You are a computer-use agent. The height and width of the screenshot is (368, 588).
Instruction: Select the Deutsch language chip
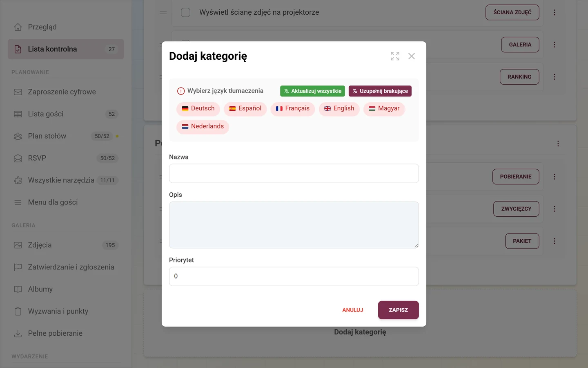pyautogui.click(x=198, y=109)
